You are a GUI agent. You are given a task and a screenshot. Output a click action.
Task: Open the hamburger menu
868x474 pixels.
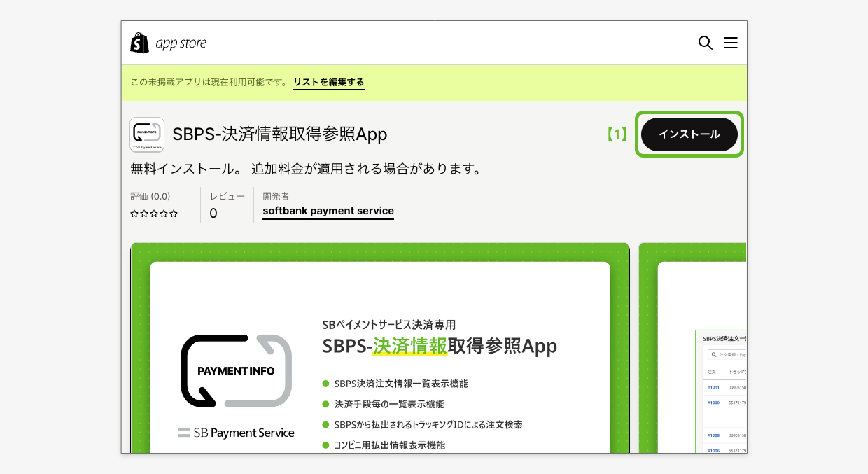tap(731, 43)
